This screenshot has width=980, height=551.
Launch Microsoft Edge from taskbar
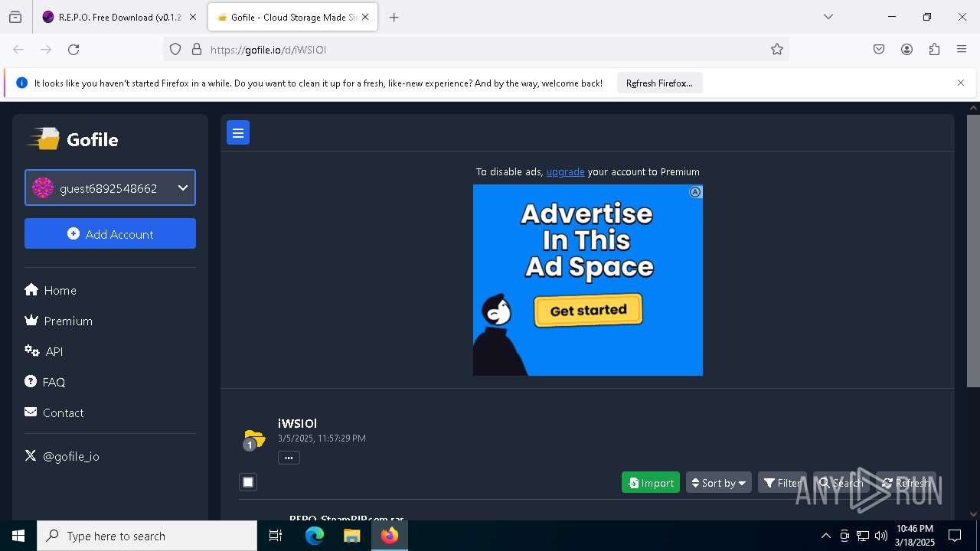[x=315, y=536]
